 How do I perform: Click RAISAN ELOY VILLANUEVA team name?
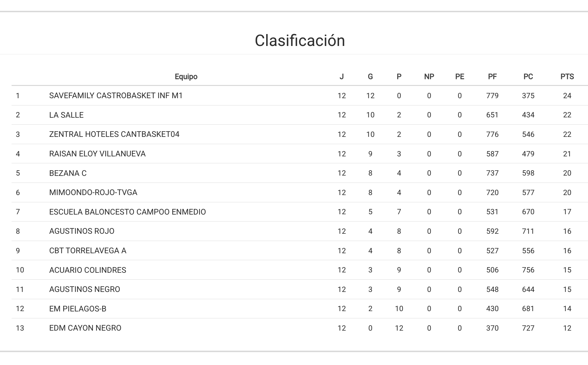97,154
